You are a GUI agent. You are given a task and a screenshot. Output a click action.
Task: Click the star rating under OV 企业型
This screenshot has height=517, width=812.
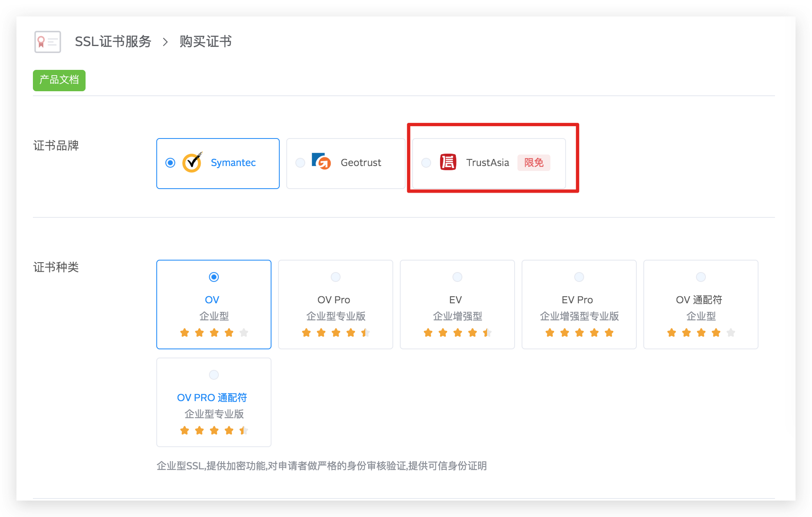214,333
